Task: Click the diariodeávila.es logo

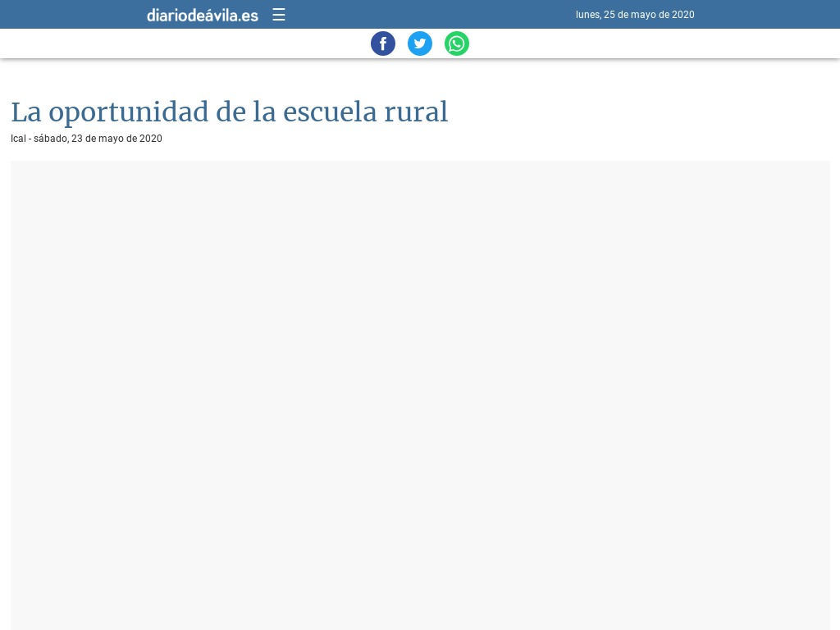Action: click(x=203, y=14)
